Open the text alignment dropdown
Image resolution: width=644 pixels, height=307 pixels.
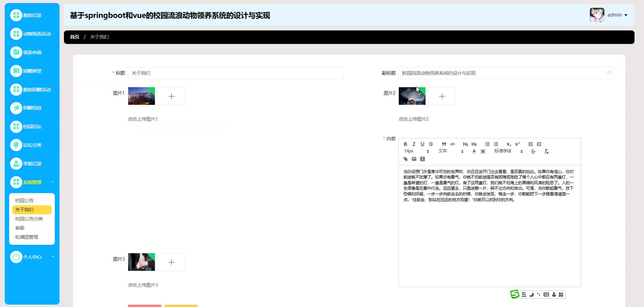pyautogui.click(x=533, y=151)
